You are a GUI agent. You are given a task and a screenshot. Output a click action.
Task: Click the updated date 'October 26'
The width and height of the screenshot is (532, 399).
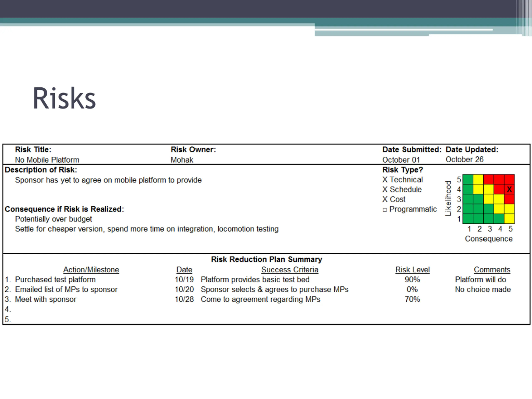tap(464, 159)
